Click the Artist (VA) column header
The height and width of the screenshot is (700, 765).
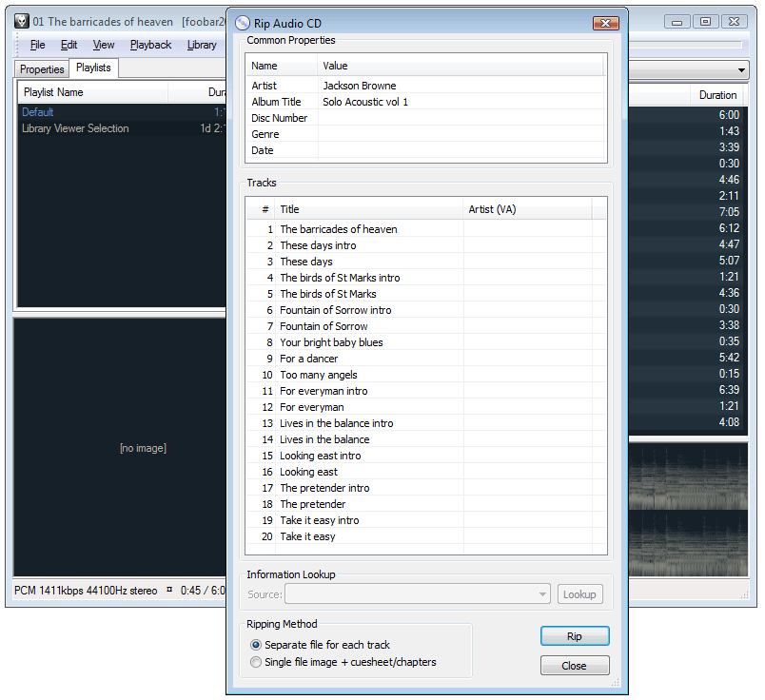point(527,209)
